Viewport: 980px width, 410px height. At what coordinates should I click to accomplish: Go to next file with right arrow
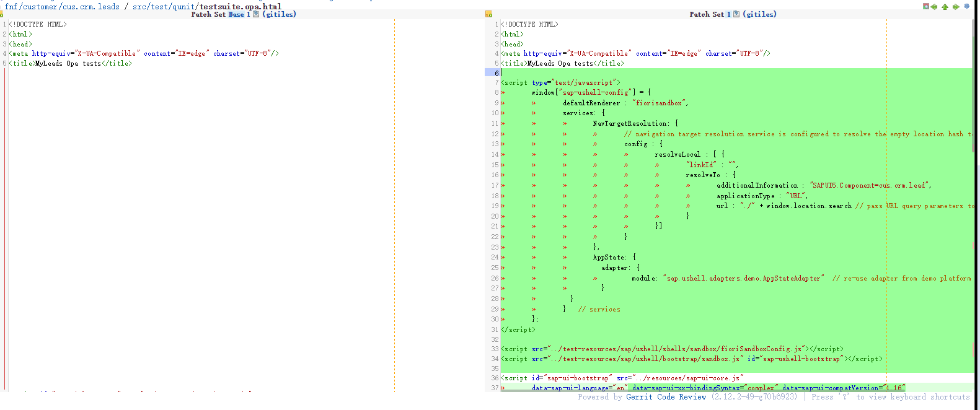coord(956,7)
